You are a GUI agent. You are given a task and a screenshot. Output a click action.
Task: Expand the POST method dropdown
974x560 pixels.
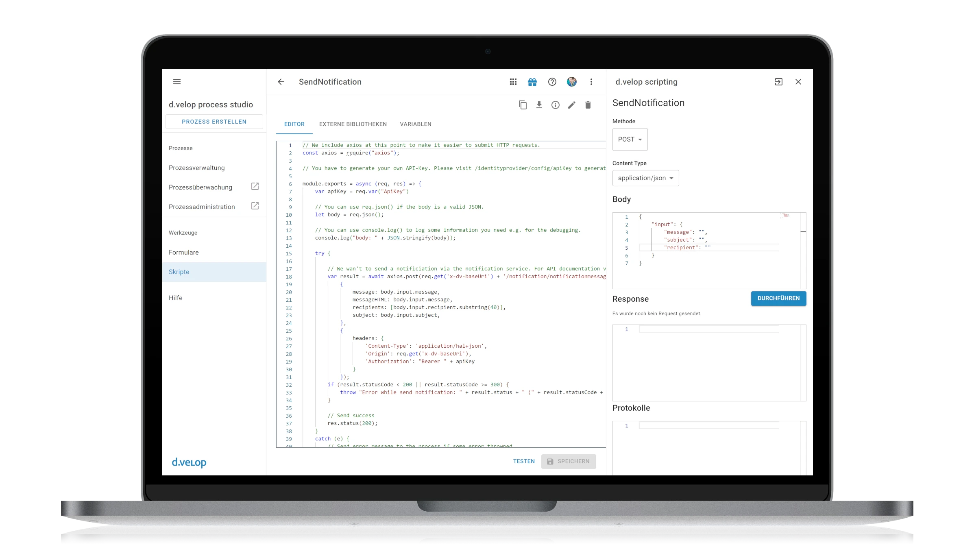(630, 139)
